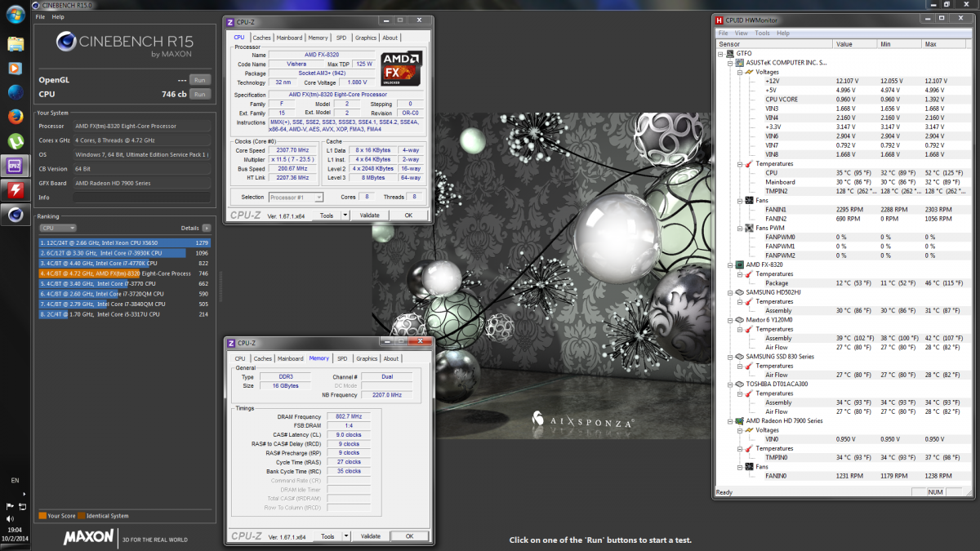
Task: Select ranking row Intel Xeon CPU X5650
Action: (125, 242)
